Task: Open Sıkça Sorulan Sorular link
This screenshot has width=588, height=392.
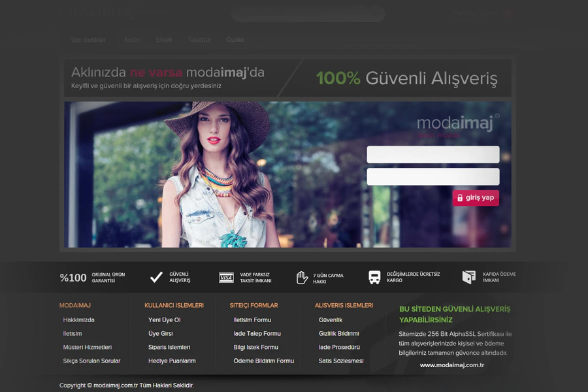Action: coord(92,361)
